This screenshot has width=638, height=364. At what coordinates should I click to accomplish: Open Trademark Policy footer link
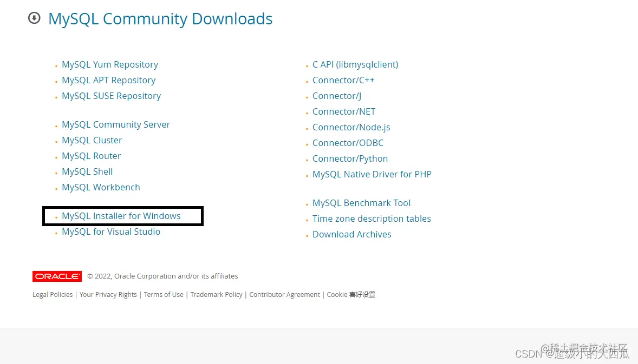click(x=216, y=295)
